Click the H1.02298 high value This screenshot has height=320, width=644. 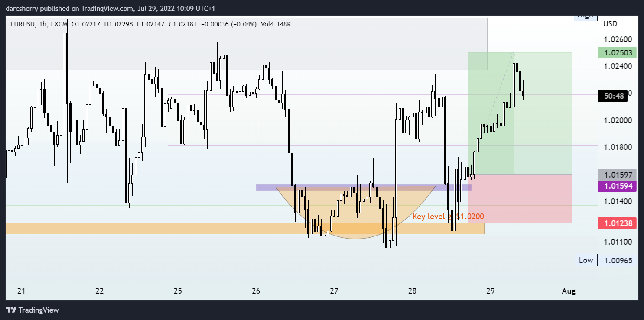tap(118, 24)
